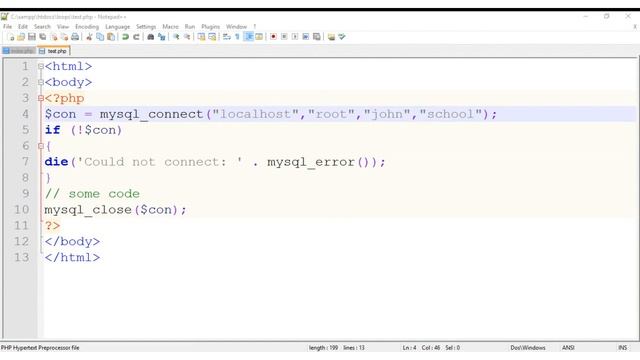Click the Replace toolbar icon
Viewport: 640px width, 360px height.
(x=162, y=37)
